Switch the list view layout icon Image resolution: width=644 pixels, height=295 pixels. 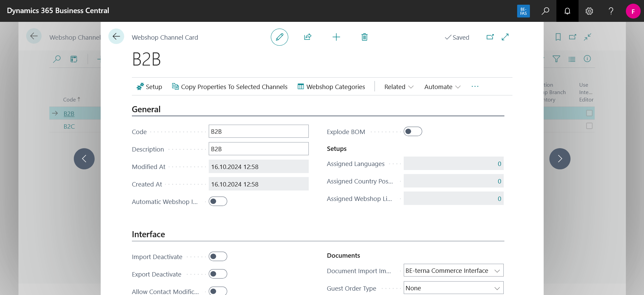(x=572, y=59)
